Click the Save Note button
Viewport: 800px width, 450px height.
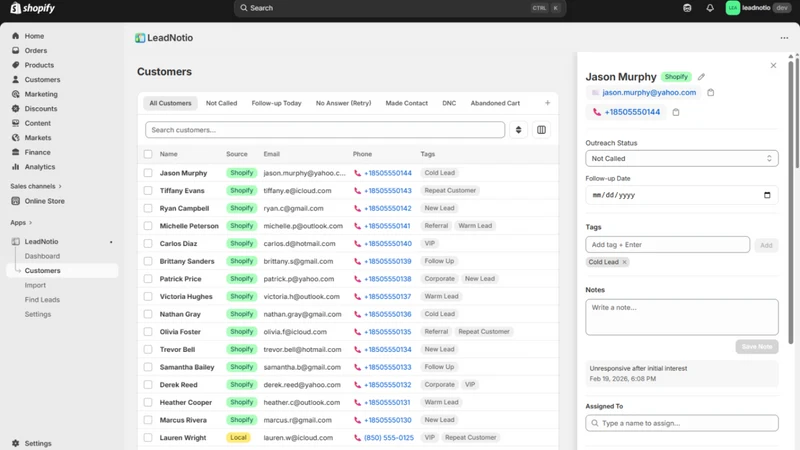(x=757, y=346)
